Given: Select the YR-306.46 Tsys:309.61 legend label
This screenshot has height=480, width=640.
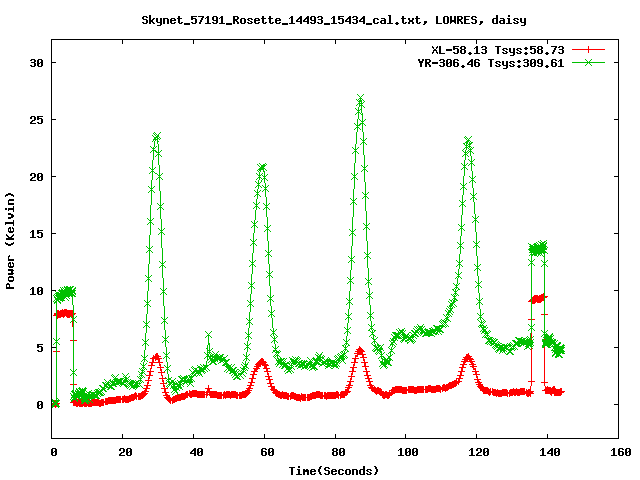Looking at the screenshot, I should tap(491, 63).
